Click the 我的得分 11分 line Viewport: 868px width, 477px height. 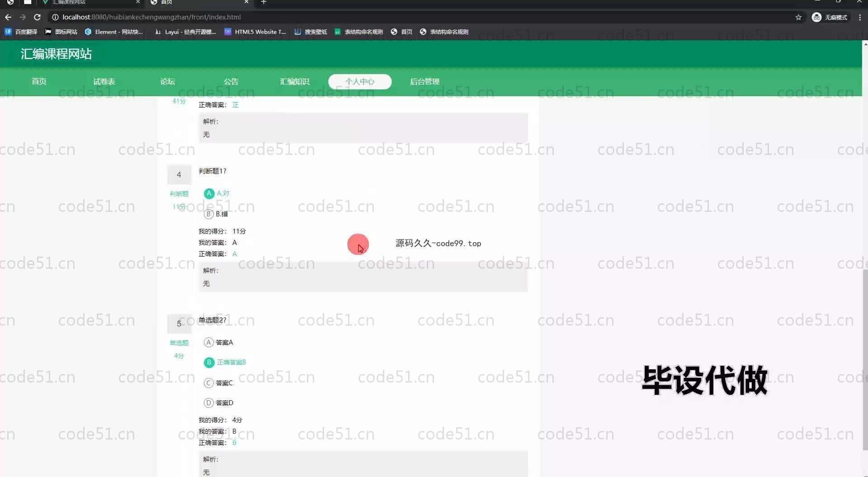point(222,231)
